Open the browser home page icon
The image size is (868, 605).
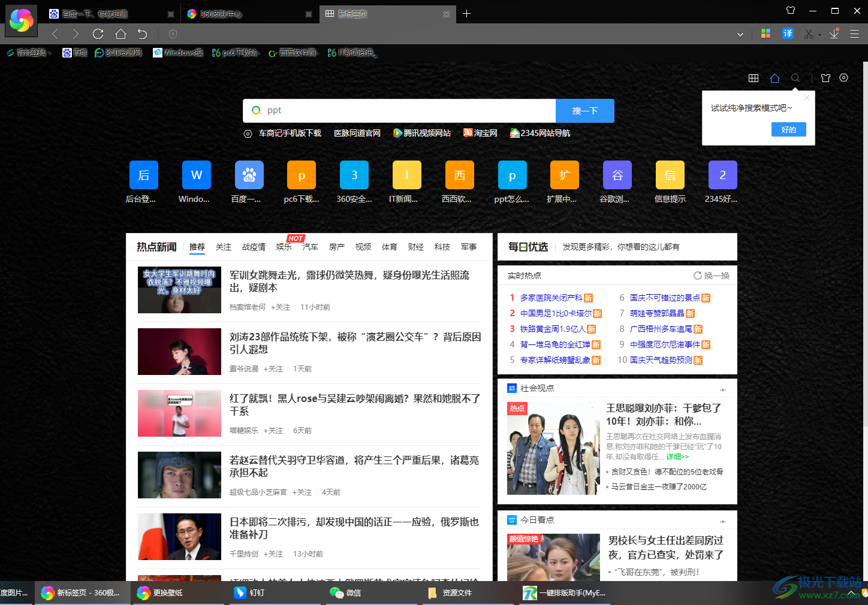coord(120,34)
